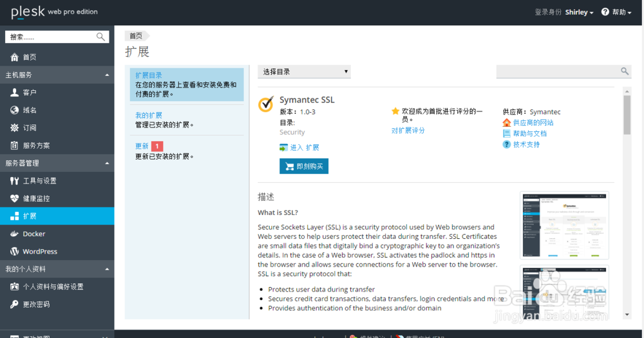Click the 对扩展评分 link
This screenshot has height=338, width=644.
[x=408, y=131]
